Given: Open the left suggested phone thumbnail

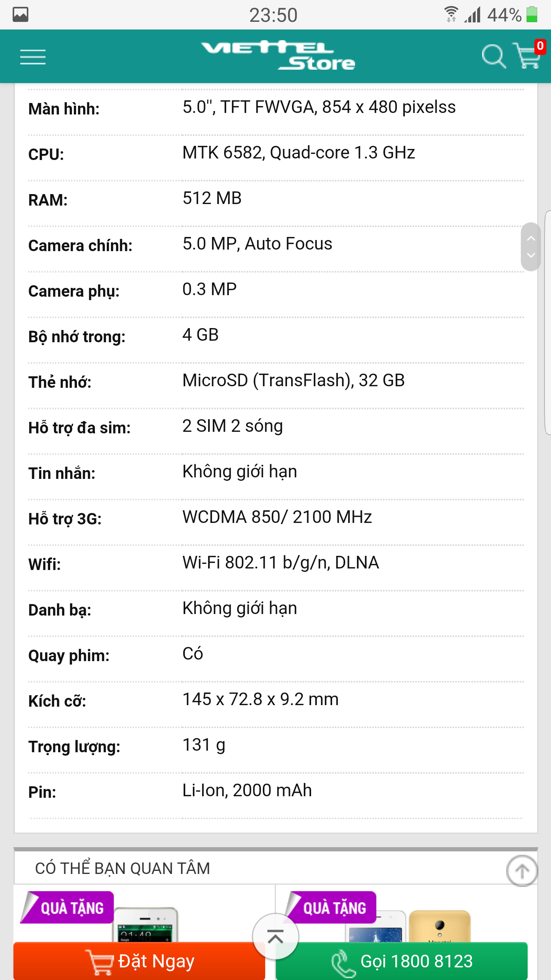Looking at the screenshot, I should (146, 925).
